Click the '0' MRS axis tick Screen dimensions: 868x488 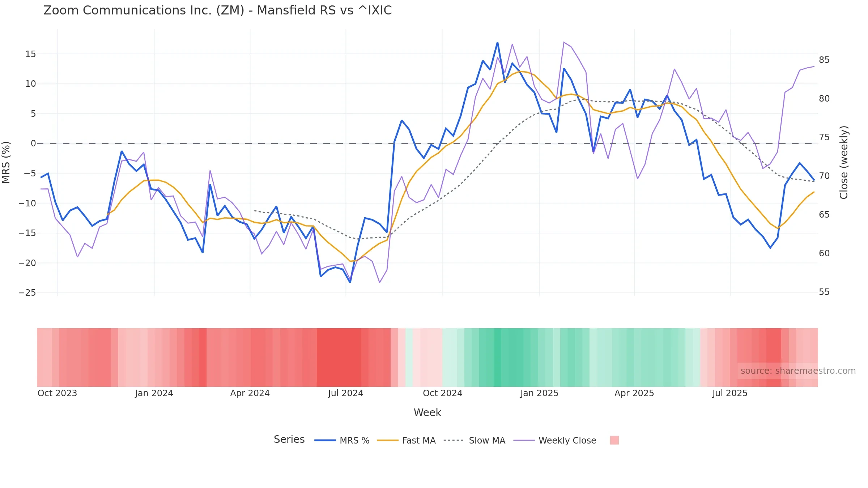[x=33, y=144]
